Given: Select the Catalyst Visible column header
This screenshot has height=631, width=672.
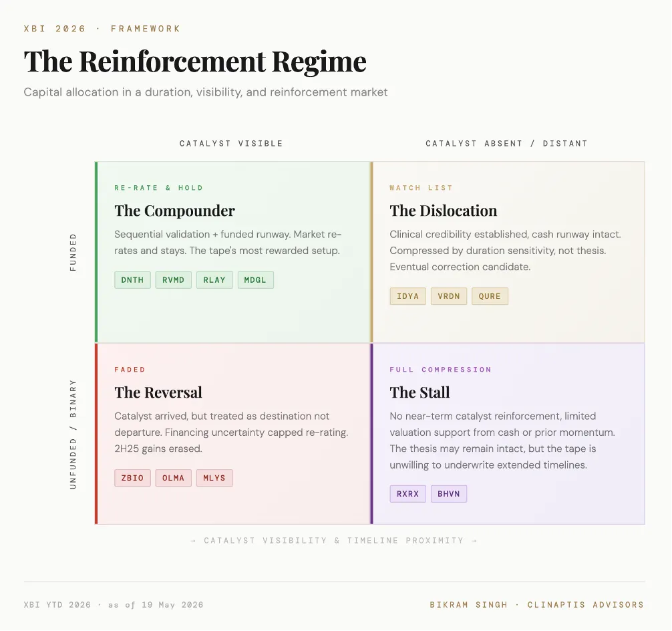Looking at the screenshot, I should 231,144.
